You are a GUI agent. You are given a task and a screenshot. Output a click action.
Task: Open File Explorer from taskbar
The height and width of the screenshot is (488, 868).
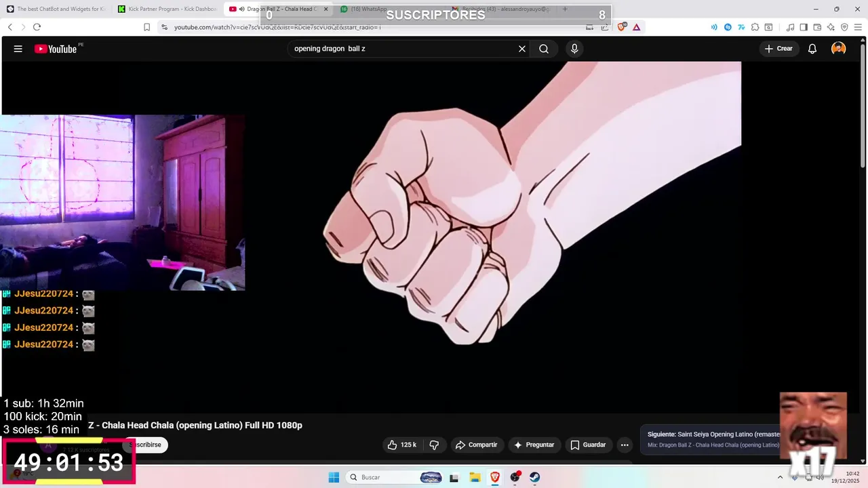(x=475, y=477)
